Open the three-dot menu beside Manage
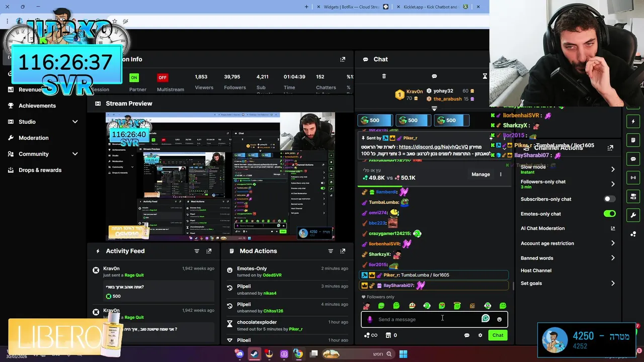Screen dimensions: 644x362 [501, 174]
